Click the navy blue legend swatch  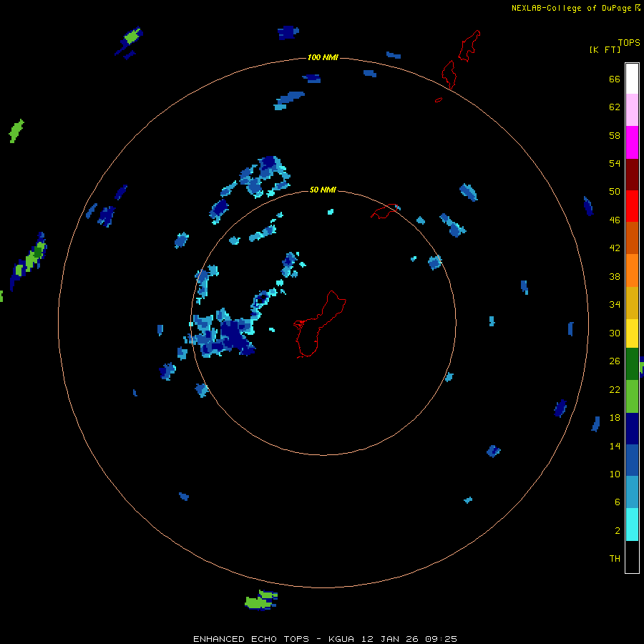pos(632,429)
